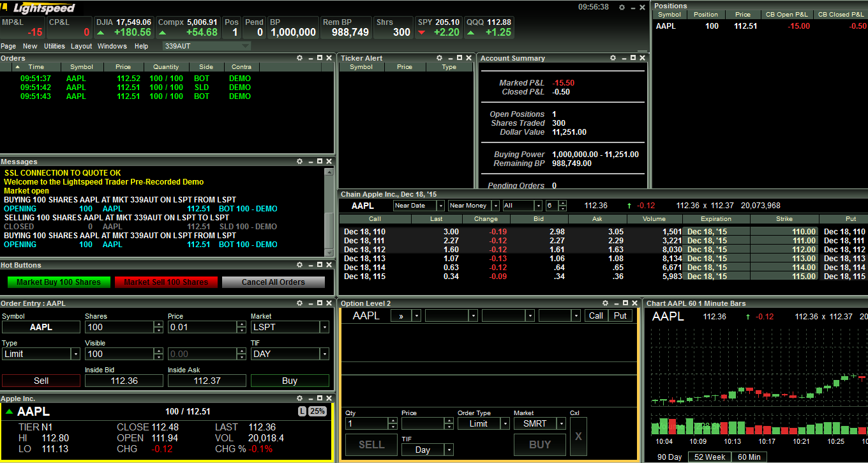This screenshot has height=463, width=868.
Task: Open settings gear of Apple Inc. quote panel
Action: pos(300,398)
